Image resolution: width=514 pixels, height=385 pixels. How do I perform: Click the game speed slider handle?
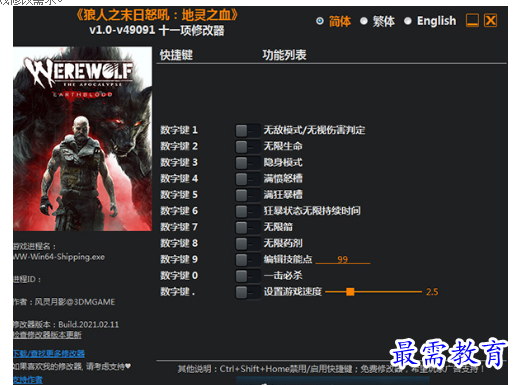(x=350, y=292)
